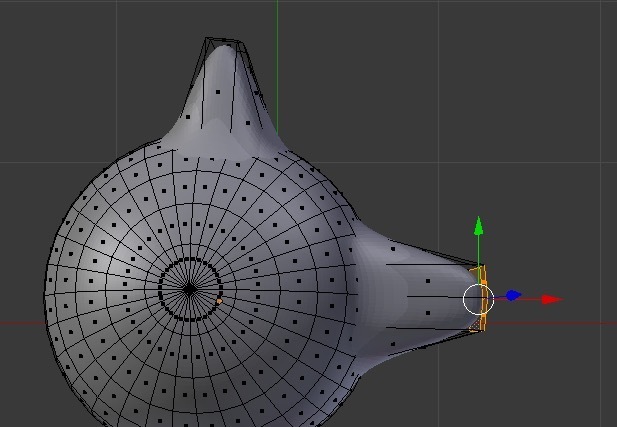Viewport: 617px width, 427px height.
Task: Click the blue Z-axis handle of the gizmo
Action: click(513, 295)
